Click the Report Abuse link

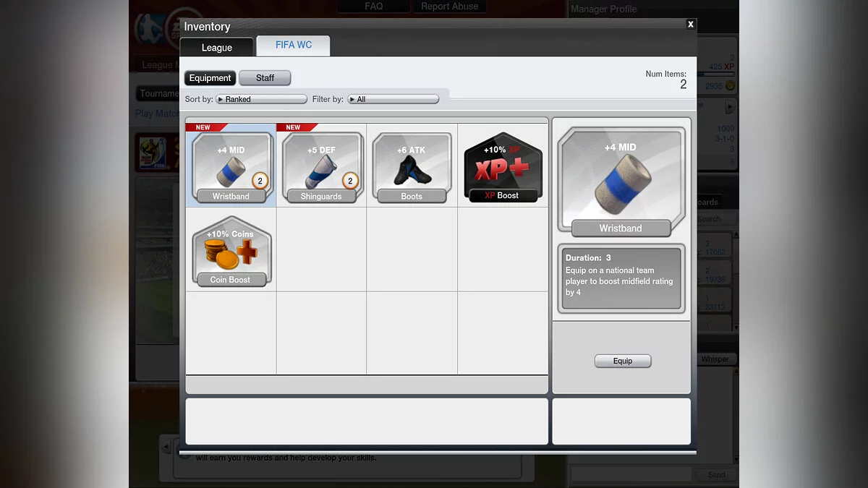coord(449,7)
